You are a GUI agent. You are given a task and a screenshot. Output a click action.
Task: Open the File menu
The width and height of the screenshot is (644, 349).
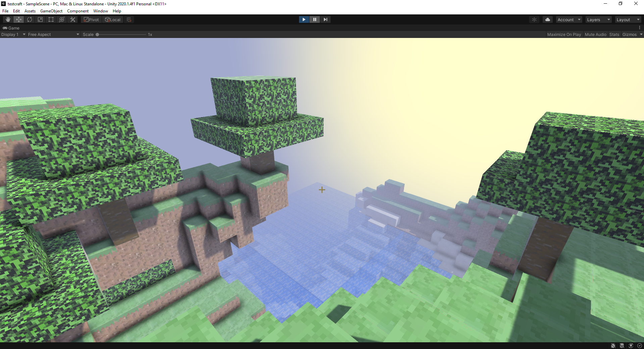tap(5, 11)
